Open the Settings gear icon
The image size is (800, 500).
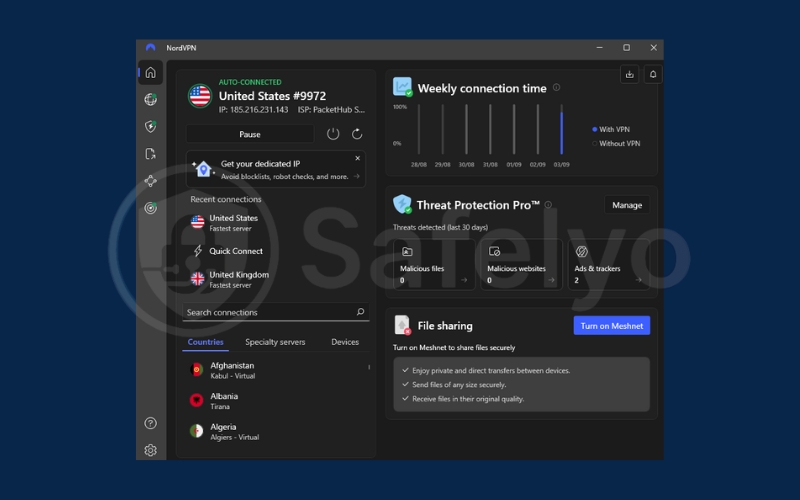point(151,450)
